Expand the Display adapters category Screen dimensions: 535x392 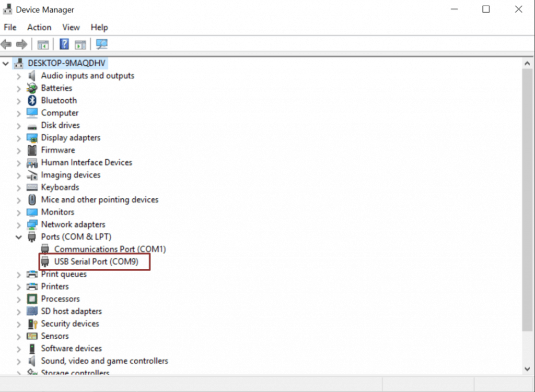click(x=19, y=138)
